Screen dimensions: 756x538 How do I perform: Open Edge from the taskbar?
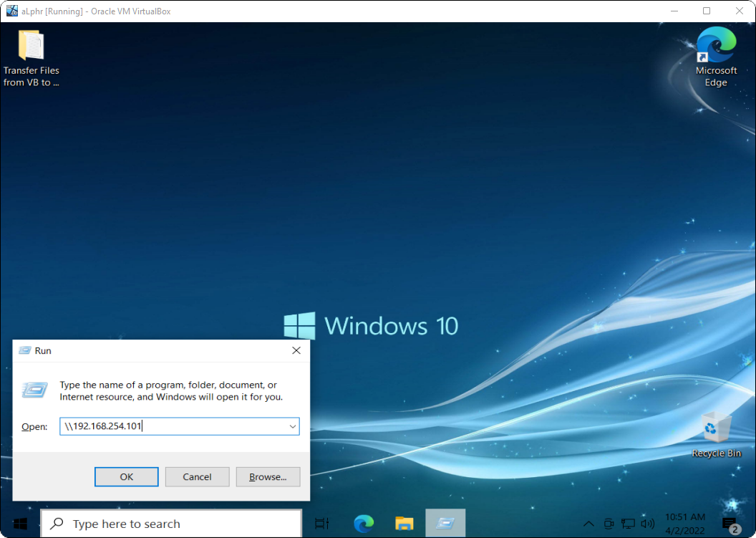[364, 524]
